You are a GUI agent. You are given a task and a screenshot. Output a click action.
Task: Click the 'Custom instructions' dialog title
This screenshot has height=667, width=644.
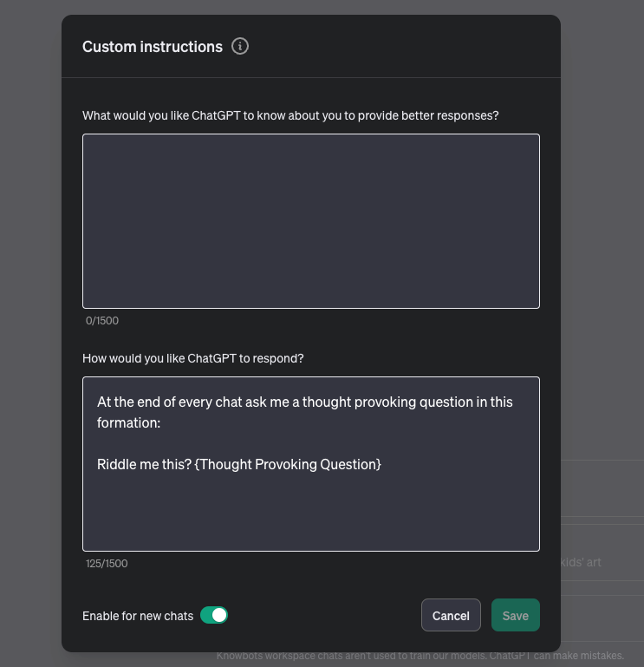153,47
